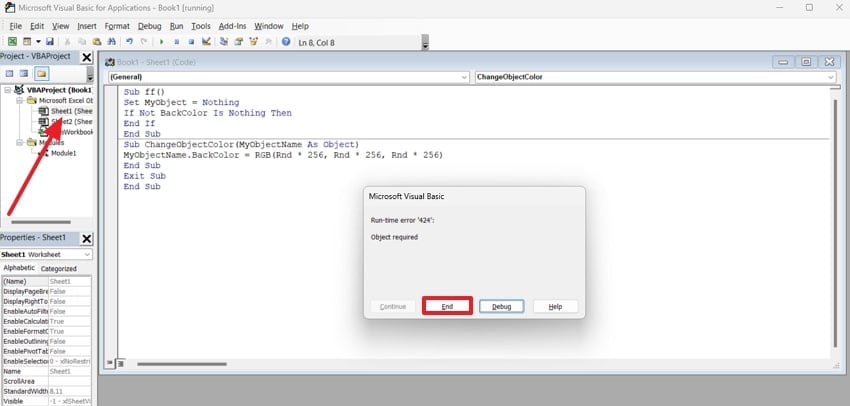Click View Object icon in Project pane
850x406 pixels.
[24, 73]
